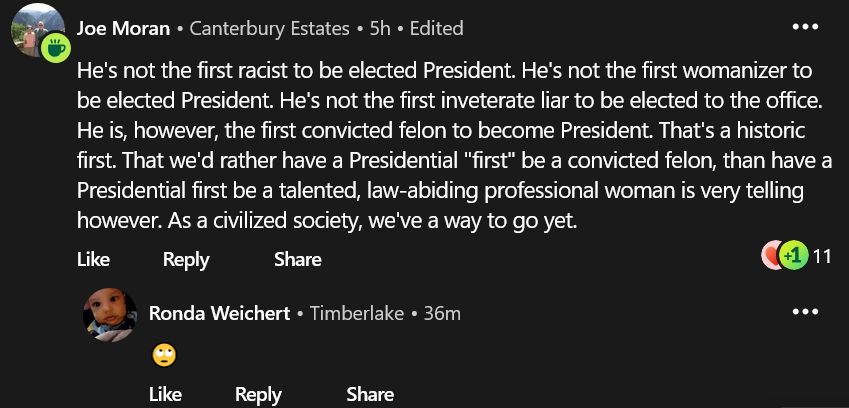Visit Ronda Weichert's profile name
Screen dimensions: 849x408
pyautogui.click(x=219, y=313)
